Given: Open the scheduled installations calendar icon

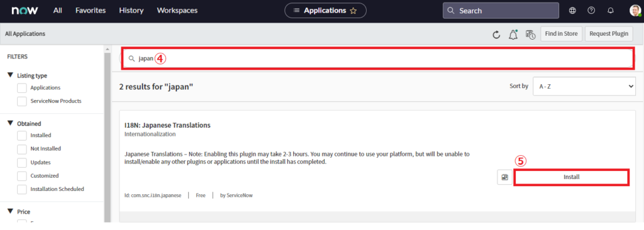Looking at the screenshot, I should [530, 35].
